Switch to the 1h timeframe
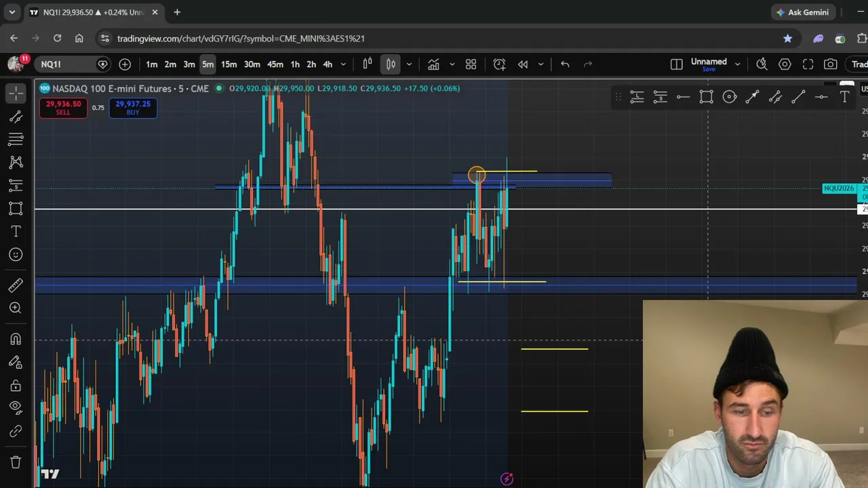This screenshot has height=488, width=868. 295,64
